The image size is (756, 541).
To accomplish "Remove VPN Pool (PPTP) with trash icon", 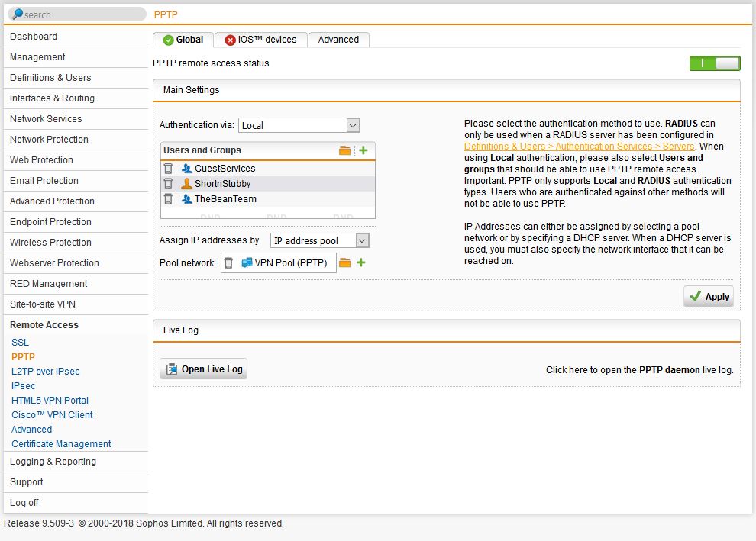I will 228,262.
